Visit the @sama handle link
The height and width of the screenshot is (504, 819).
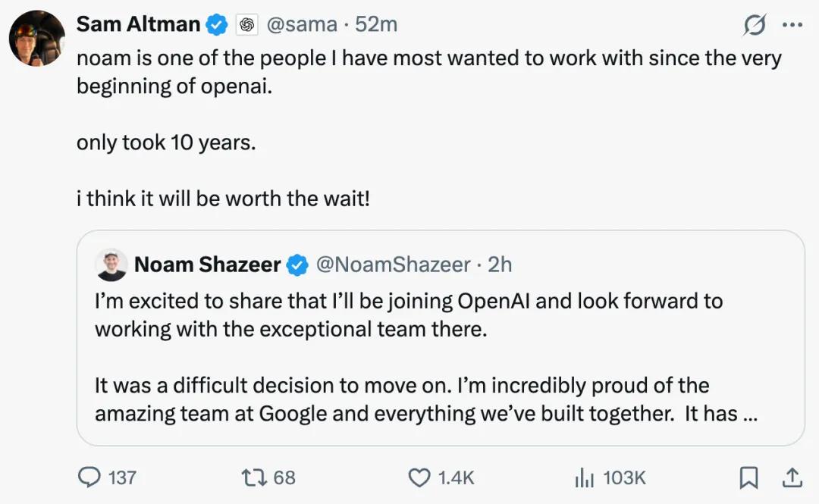302,24
